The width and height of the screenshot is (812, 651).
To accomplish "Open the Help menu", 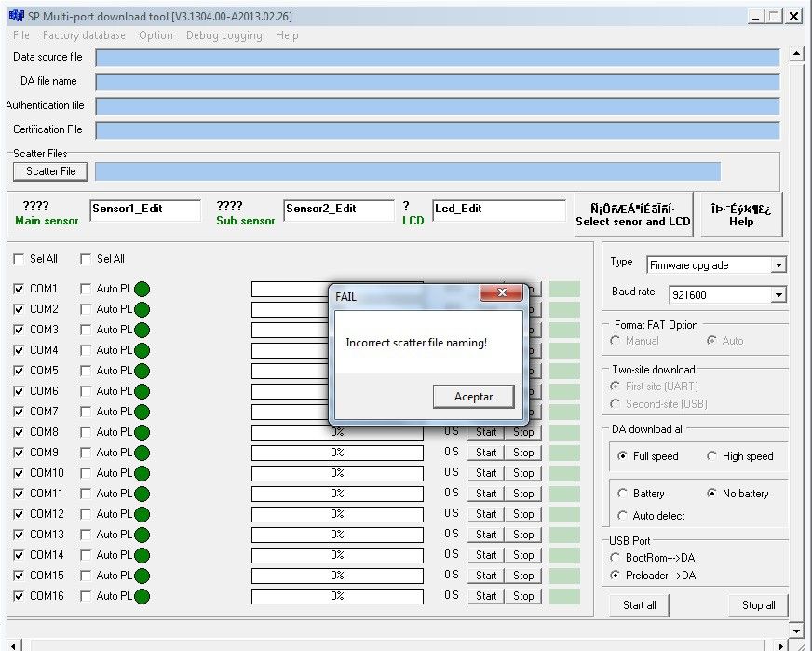I will 287,35.
